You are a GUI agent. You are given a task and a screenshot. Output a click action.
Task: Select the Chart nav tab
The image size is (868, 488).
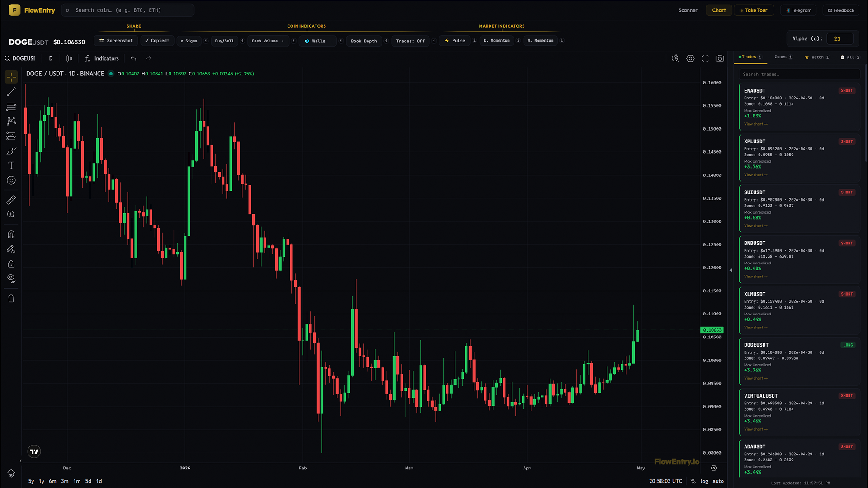click(x=719, y=10)
